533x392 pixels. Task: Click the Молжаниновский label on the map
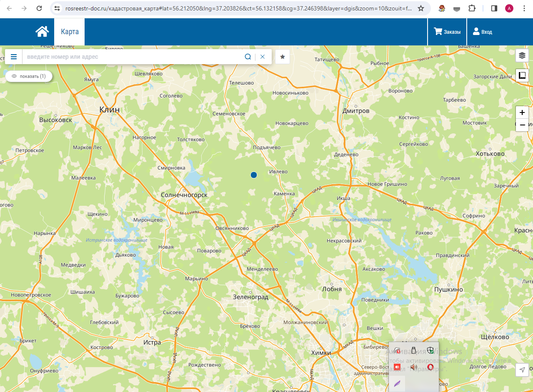click(305, 322)
